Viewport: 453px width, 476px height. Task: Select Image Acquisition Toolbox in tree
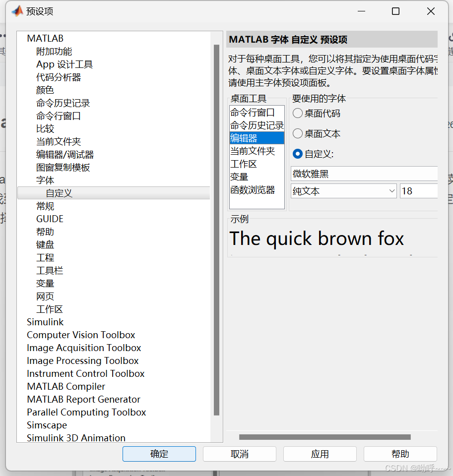[84, 348]
